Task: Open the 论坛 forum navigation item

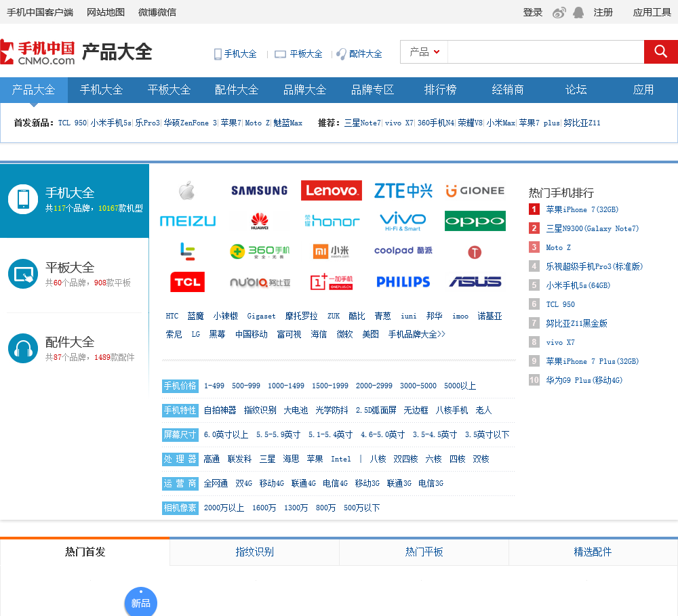Action: click(576, 90)
